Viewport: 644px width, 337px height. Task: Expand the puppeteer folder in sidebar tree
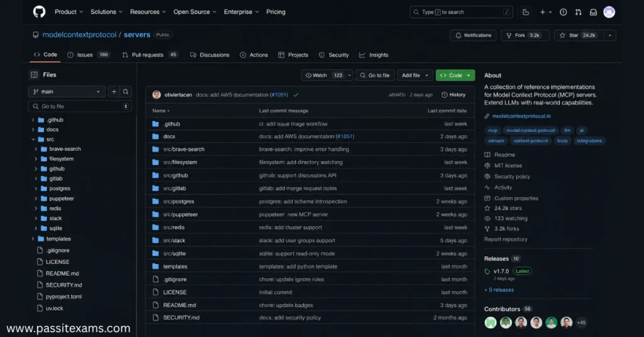tap(36, 199)
